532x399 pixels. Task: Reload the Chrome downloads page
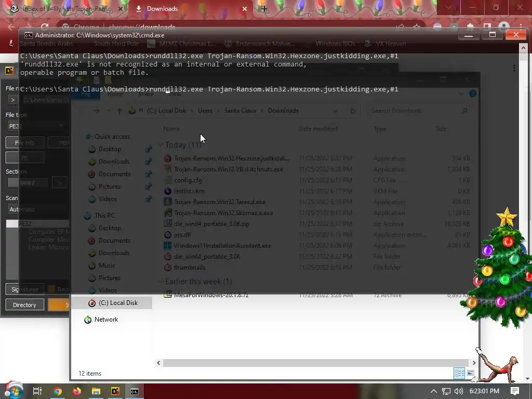pos(45,27)
